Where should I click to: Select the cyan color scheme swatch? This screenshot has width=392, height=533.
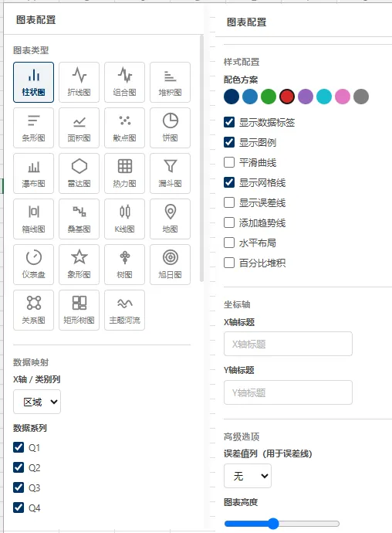click(324, 97)
